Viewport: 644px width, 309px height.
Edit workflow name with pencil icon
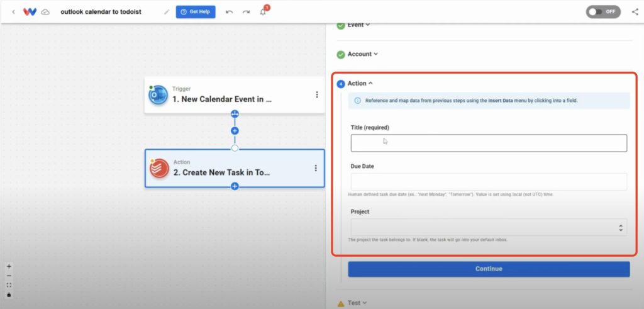click(166, 12)
